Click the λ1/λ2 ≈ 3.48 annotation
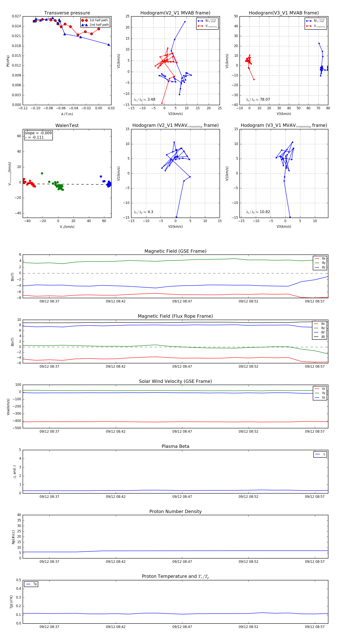 coord(144,100)
